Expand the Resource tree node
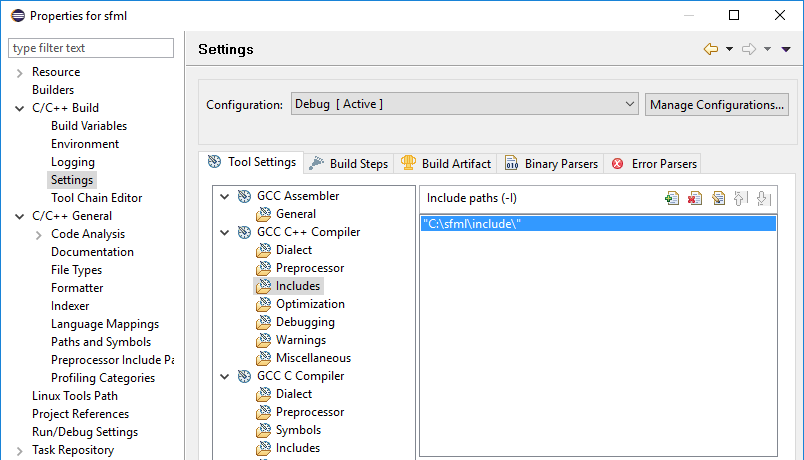Viewport: 804px width, 460px height. (x=19, y=73)
